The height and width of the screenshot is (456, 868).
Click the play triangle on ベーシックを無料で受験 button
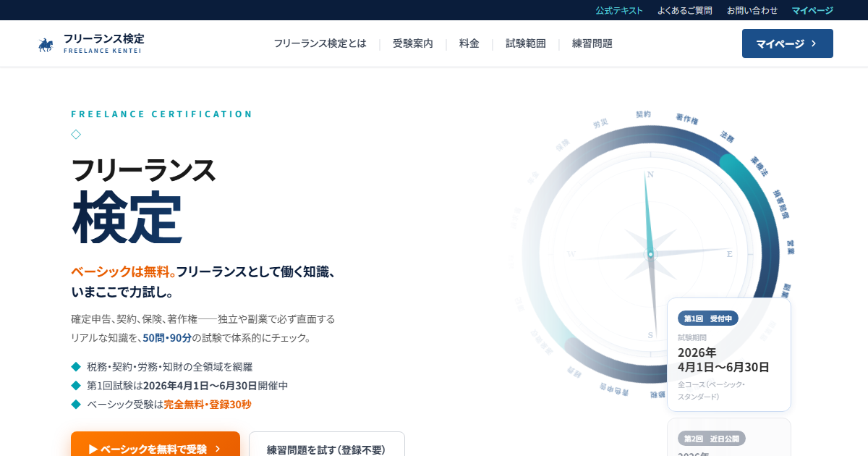point(93,449)
